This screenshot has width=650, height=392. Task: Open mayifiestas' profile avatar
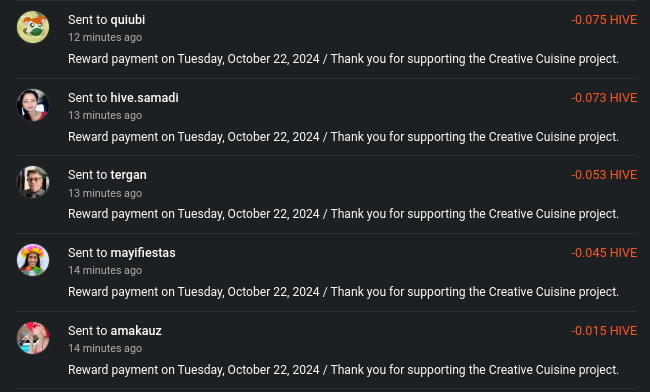click(x=33, y=260)
